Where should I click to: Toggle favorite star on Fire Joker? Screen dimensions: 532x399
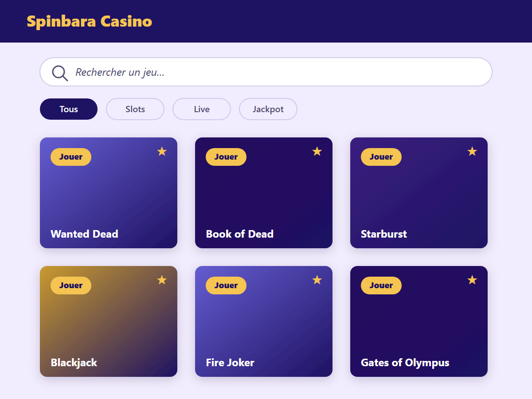coord(317,280)
